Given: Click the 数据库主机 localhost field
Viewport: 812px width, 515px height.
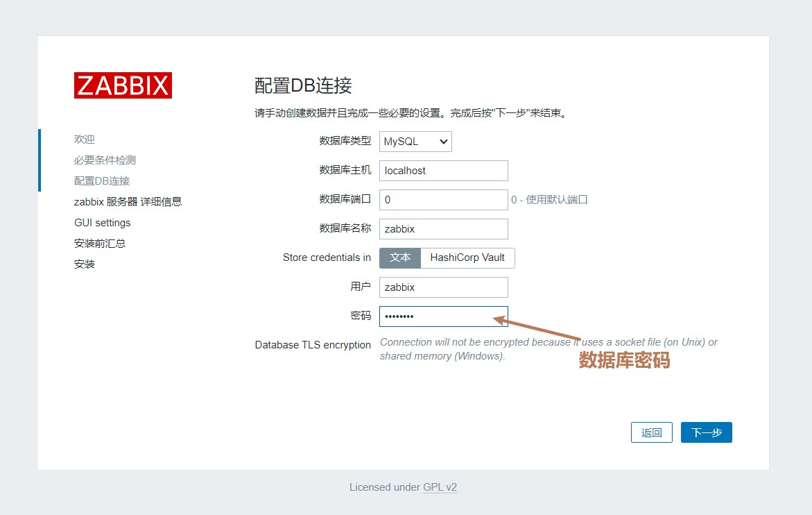Looking at the screenshot, I should (443, 171).
